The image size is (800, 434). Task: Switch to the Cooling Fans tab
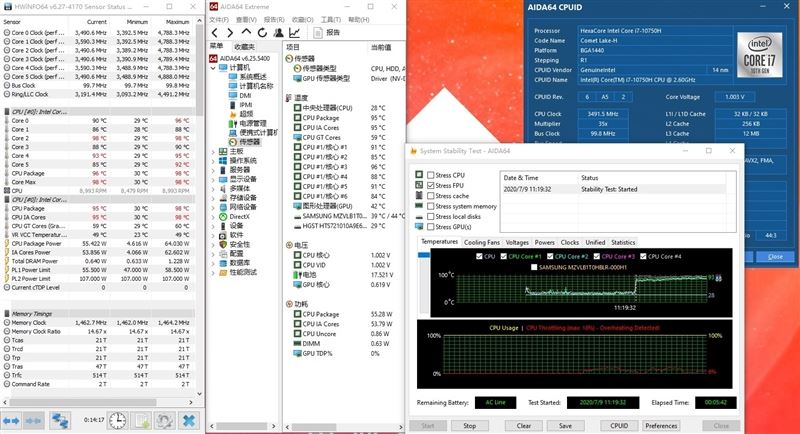click(x=482, y=242)
